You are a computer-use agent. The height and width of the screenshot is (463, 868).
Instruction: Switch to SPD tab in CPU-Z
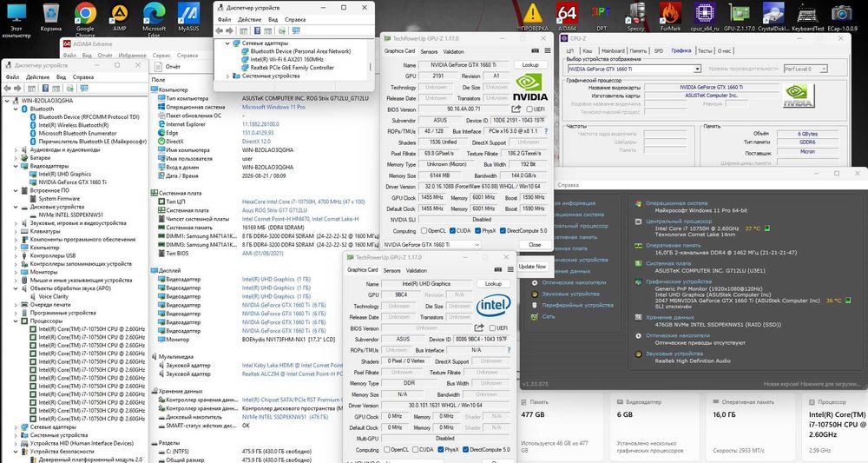[x=659, y=50]
